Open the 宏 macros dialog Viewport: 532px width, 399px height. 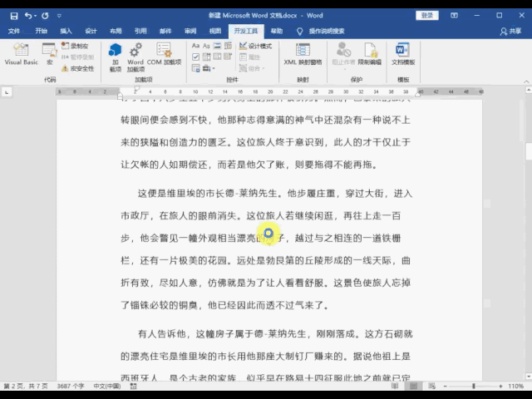(x=50, y=54)
